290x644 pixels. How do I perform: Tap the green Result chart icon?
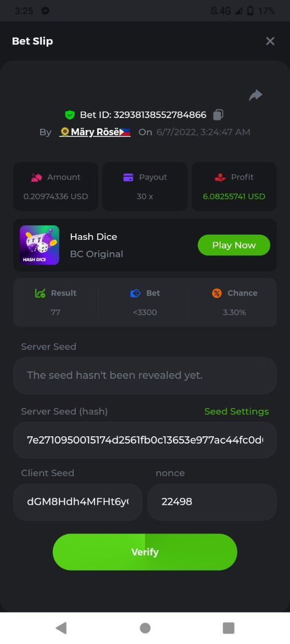tap(40, 293)
